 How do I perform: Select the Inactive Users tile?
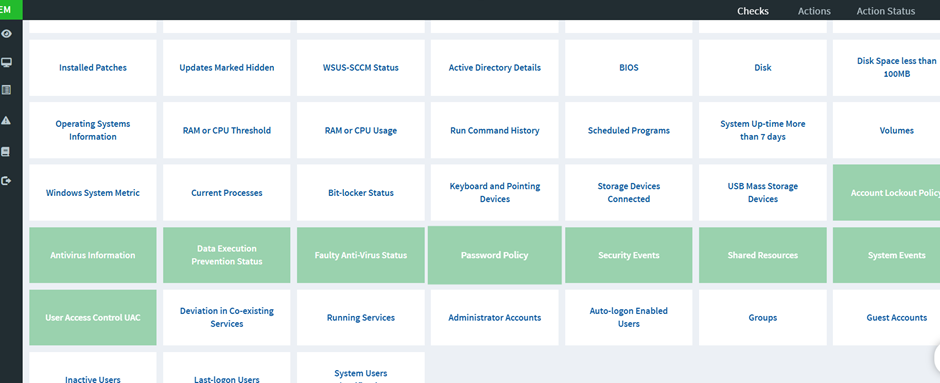93,368
